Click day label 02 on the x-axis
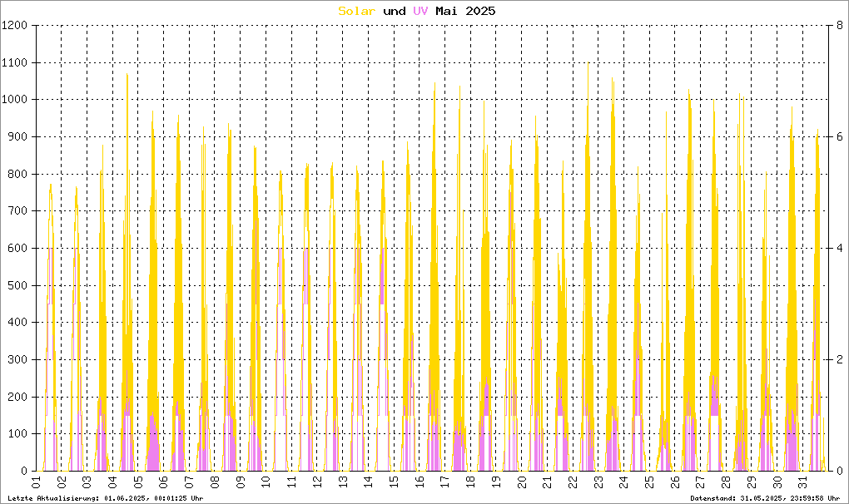 tap(62, 482)
